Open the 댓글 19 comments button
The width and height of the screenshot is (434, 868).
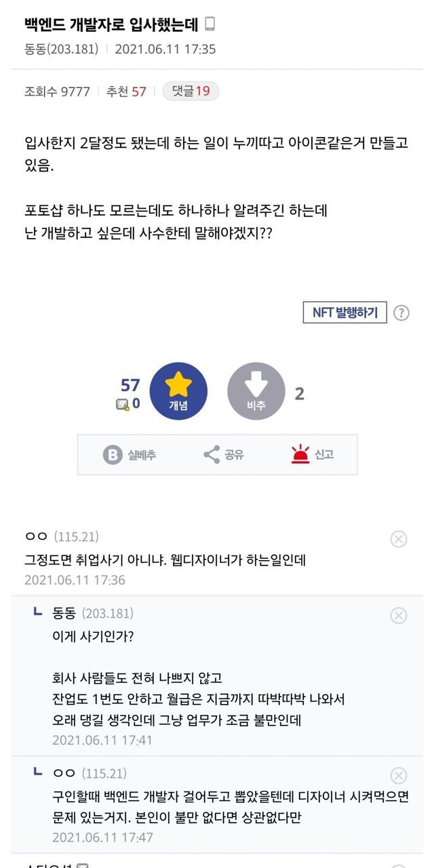[191, 92]
